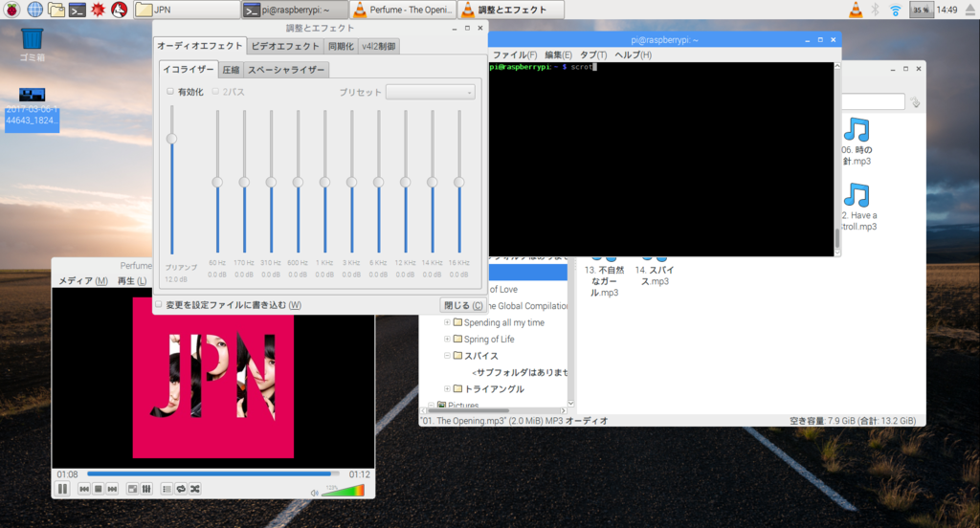The width and height of the screenshot is (980, 528).
Task: Enable the equalizer with the 有効化 checkbox
Action: 170,91
